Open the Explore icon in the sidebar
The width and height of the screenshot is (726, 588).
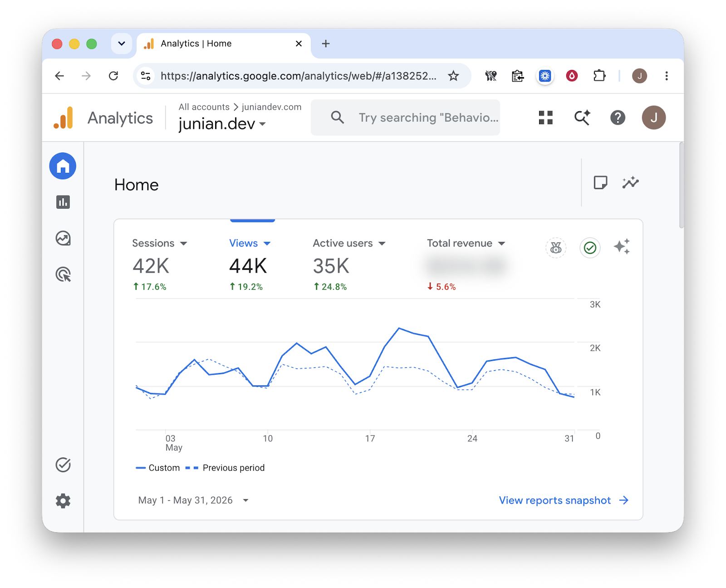click(63, 238)
